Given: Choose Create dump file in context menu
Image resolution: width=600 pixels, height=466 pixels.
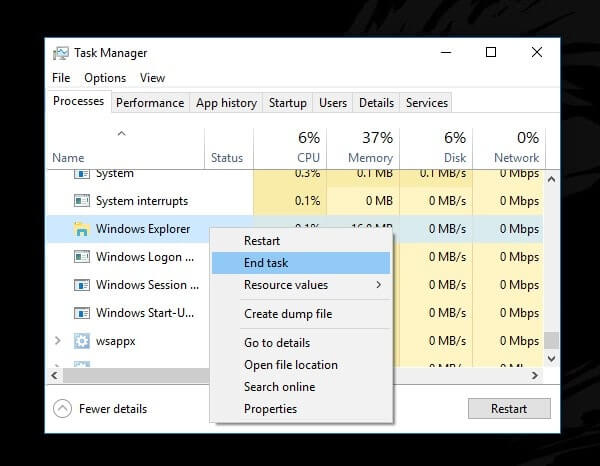Looking at the screenshot, I should coord(301,314).
